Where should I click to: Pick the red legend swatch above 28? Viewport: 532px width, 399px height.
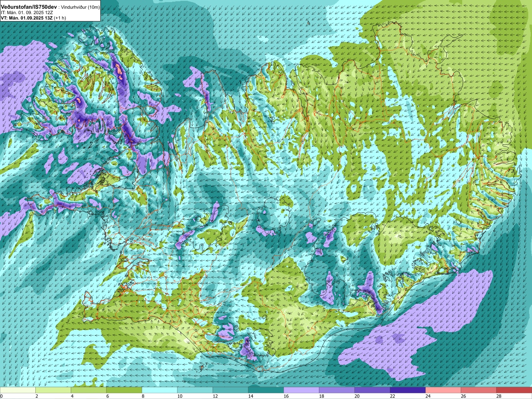pyautogui.click(x=514, y=390)
